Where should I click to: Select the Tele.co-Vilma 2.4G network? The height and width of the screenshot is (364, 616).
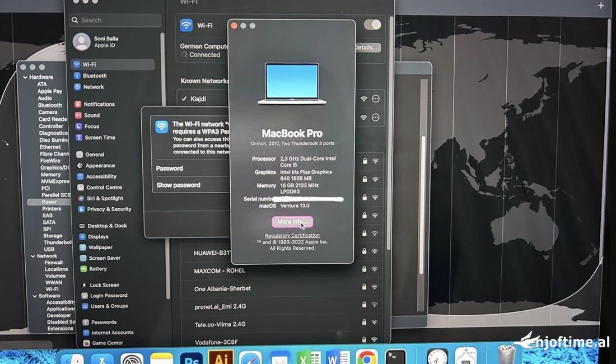click(282, 324)
